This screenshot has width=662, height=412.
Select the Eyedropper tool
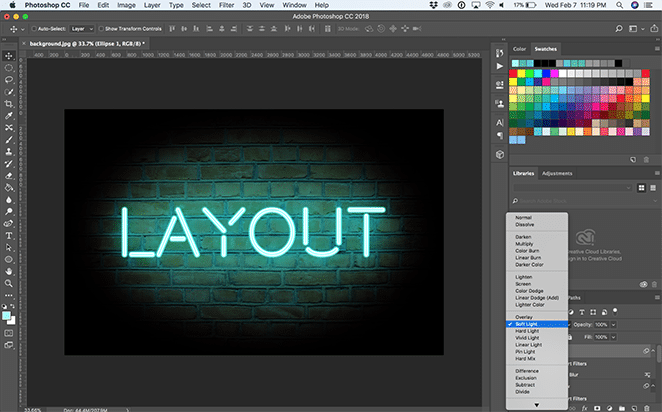(8, 115)
